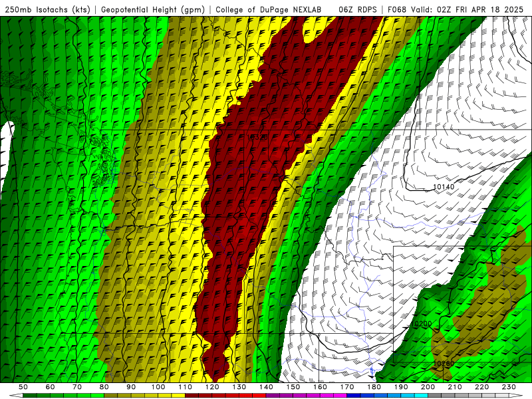The height and width of the screenshot is (399, 532).
Task: Click the colorbar value 100
Action: 158,387
